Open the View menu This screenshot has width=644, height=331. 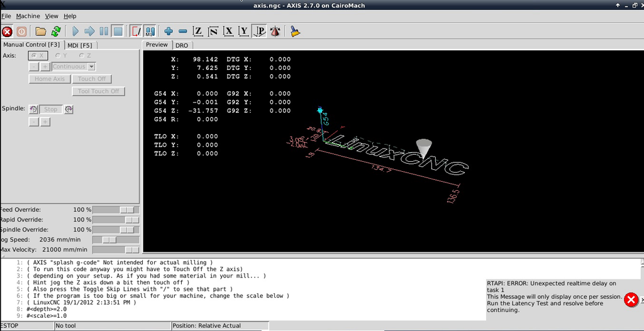click(52, 16)
